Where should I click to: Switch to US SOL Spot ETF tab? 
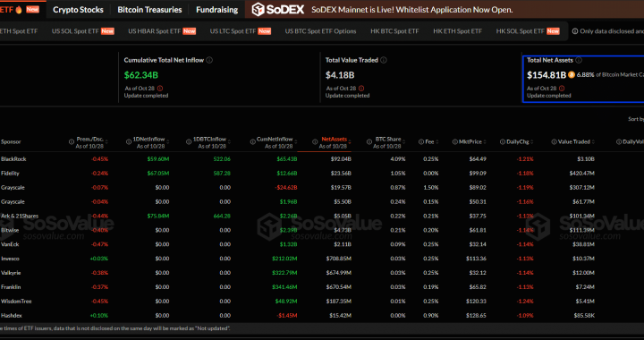pos(83,31)
